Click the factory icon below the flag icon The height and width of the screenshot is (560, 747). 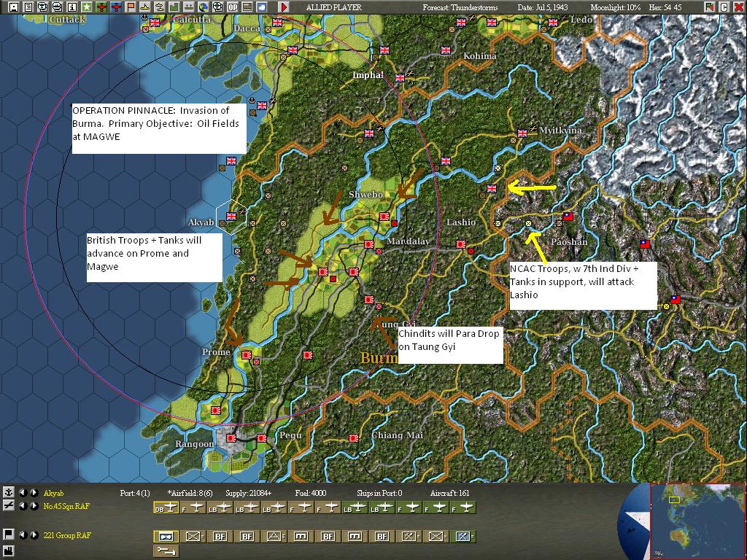click(9, 551)
